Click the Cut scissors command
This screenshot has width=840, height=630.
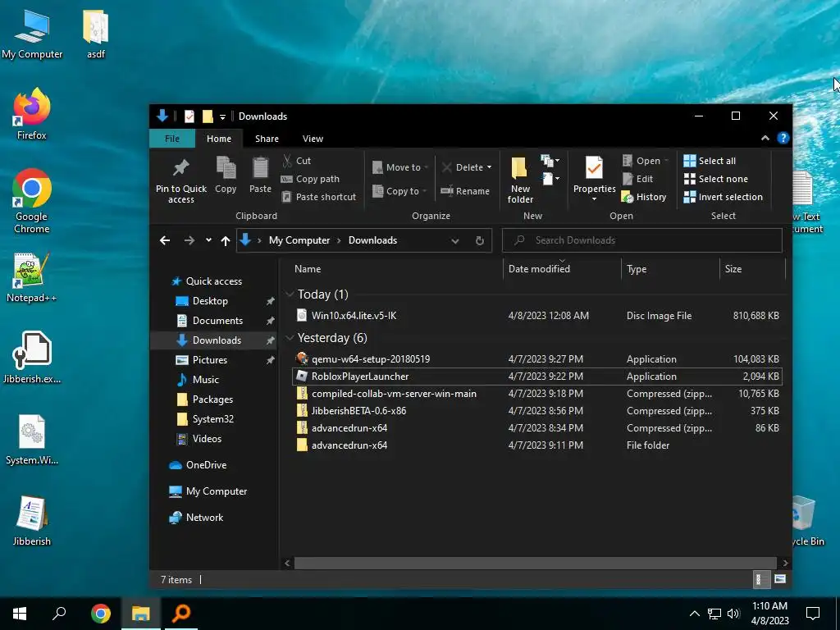(296, 161)
